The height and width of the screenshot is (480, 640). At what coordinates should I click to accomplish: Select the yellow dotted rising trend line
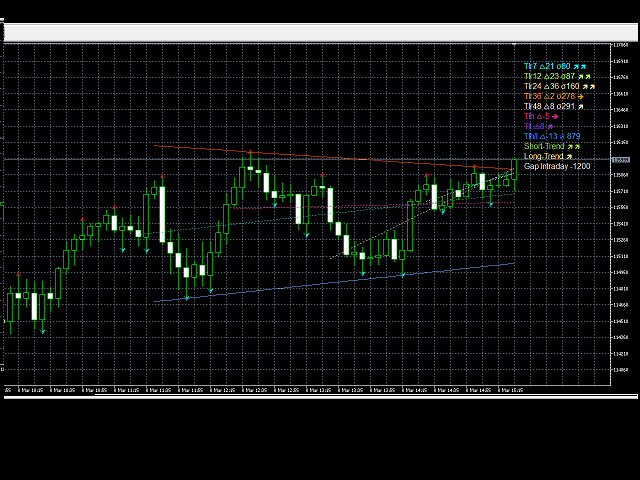[420, 216]
